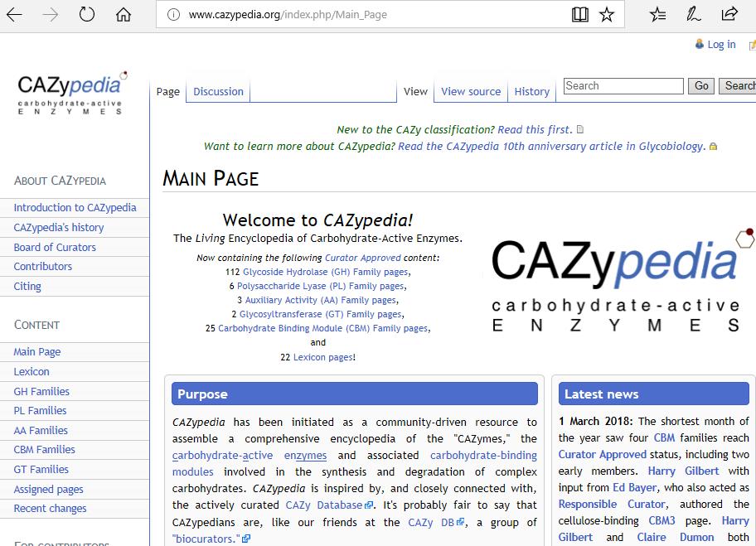756x546 pixels.
Task: Open CBM link in Latest news
Action: (x=664, y=437)
